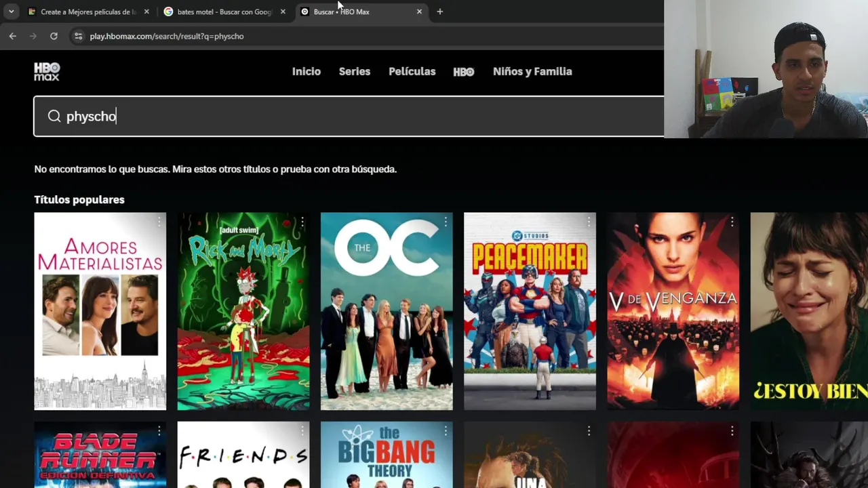This screenshot has width=868, height=488.
Task: Open the Peacemaker poster
Action: point(530,311)
